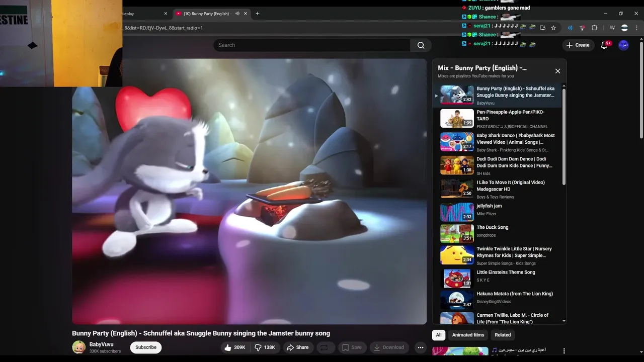Screen dimensions: 644x362
Task: Open BabyVuvu channel avatar
Action: click(x=78, y=347)
